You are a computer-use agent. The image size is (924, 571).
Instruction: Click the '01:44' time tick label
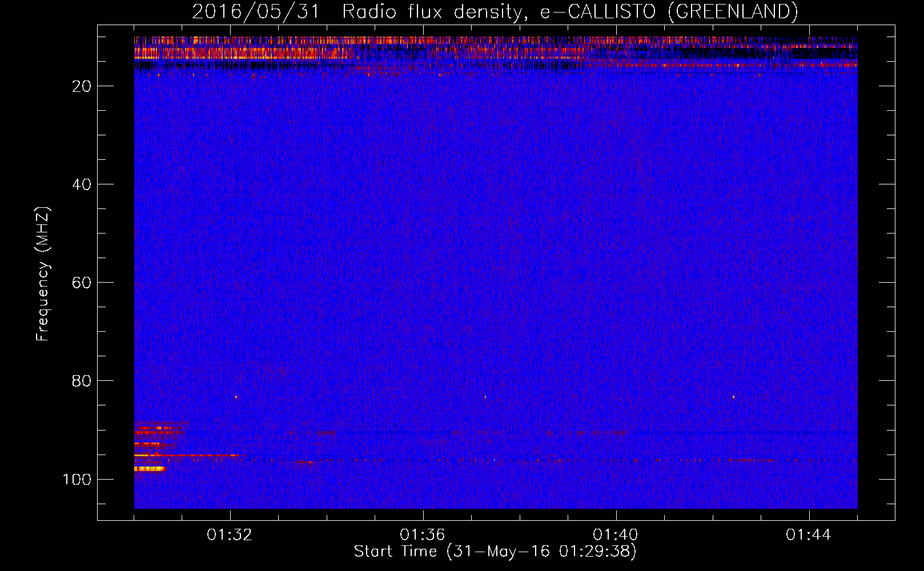809,535
